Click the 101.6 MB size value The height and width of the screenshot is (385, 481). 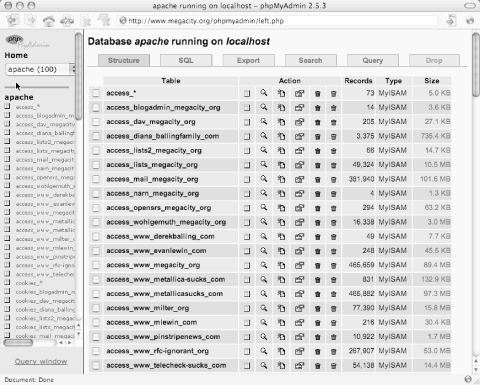click(x=435, y=179)
